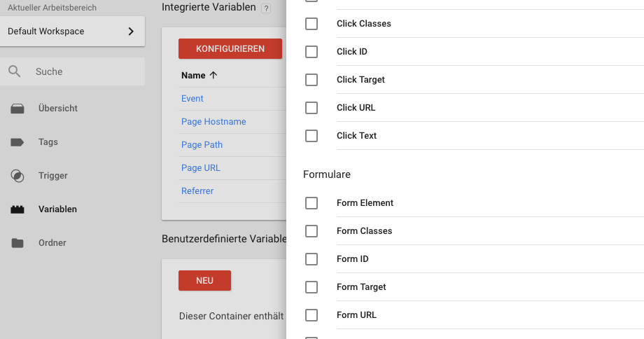Select the Default Workspace selector
This screenshot has height=339, width=644.
point(72,32)
